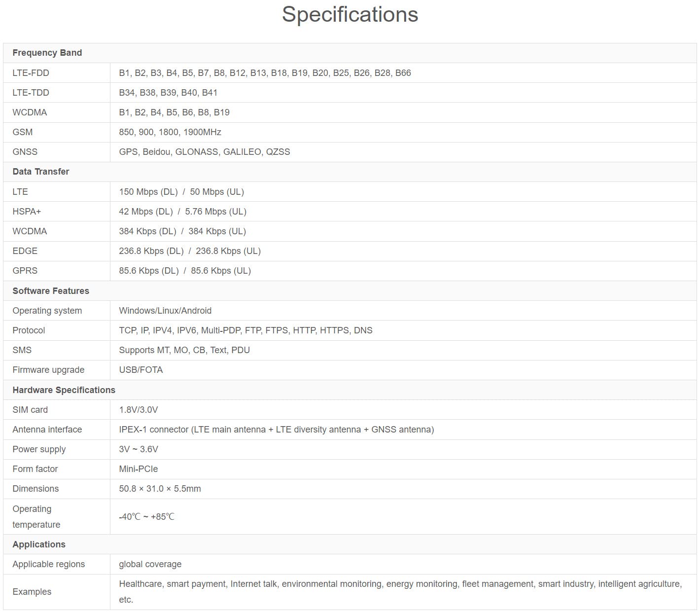Click the IPEX-1 connector antenna interface text
Screen dimensions: 700x613
click(276, 430)
